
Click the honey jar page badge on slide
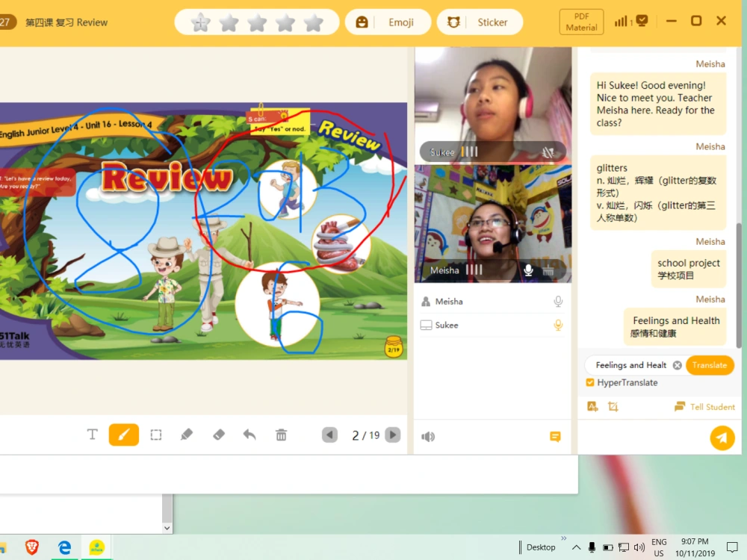394,346
